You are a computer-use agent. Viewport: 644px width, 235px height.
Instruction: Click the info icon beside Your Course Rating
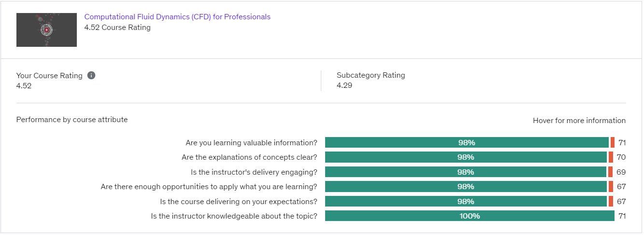(91, 76)
